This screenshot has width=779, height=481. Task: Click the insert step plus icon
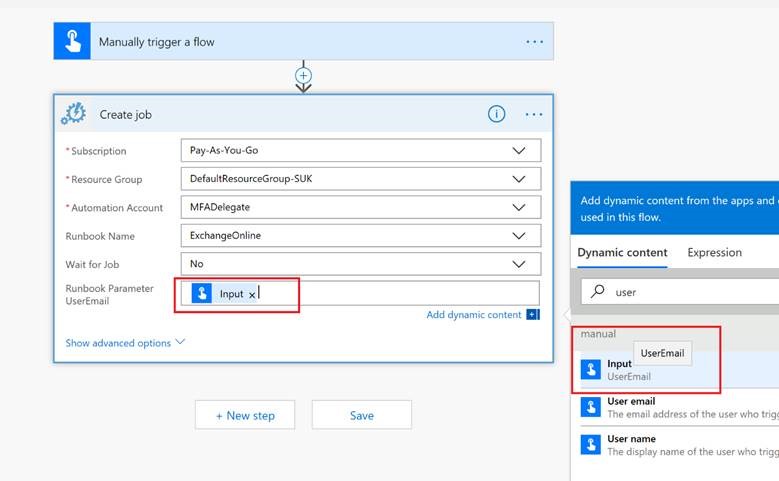(304, 75)
